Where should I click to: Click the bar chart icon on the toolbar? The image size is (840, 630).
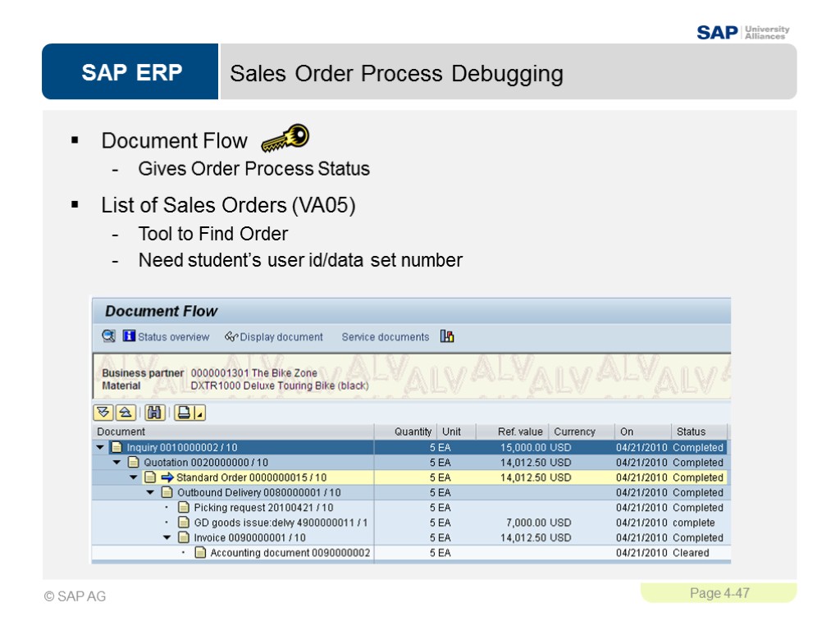(x=446, y=336)
